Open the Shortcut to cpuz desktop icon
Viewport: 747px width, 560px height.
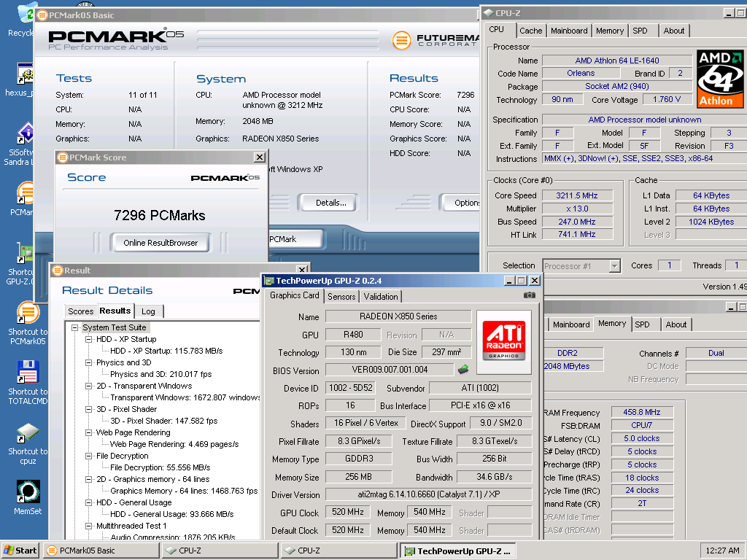28,432
